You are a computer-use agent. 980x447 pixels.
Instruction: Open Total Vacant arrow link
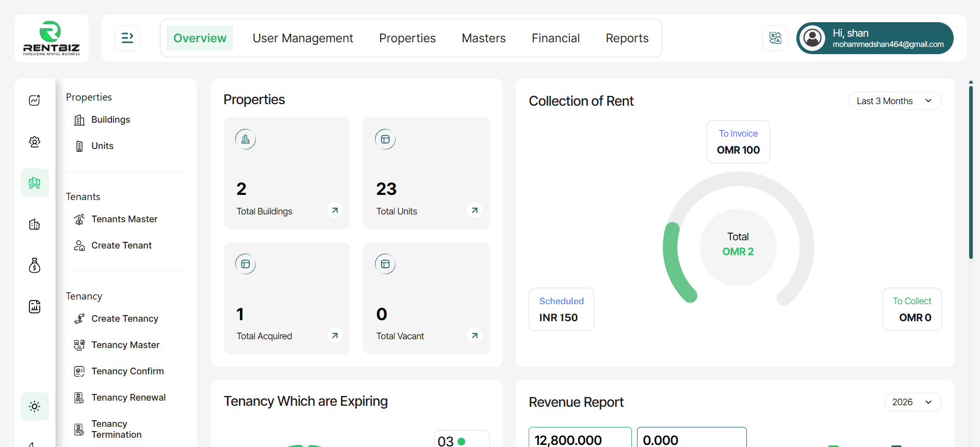(x=475, y=336)
